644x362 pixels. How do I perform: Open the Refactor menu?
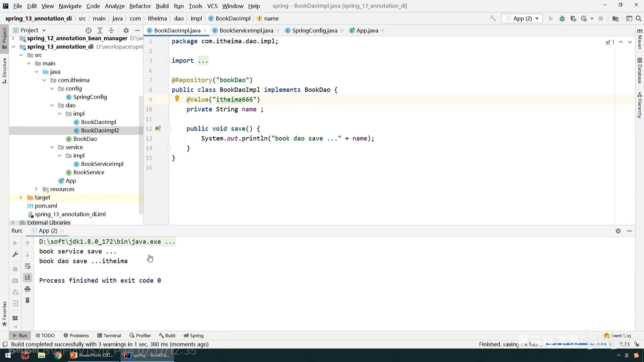click(x=140, y=6)
